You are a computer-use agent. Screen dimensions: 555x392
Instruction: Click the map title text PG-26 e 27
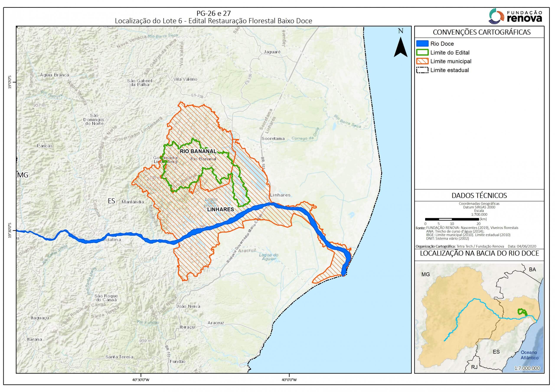(214, 13)
